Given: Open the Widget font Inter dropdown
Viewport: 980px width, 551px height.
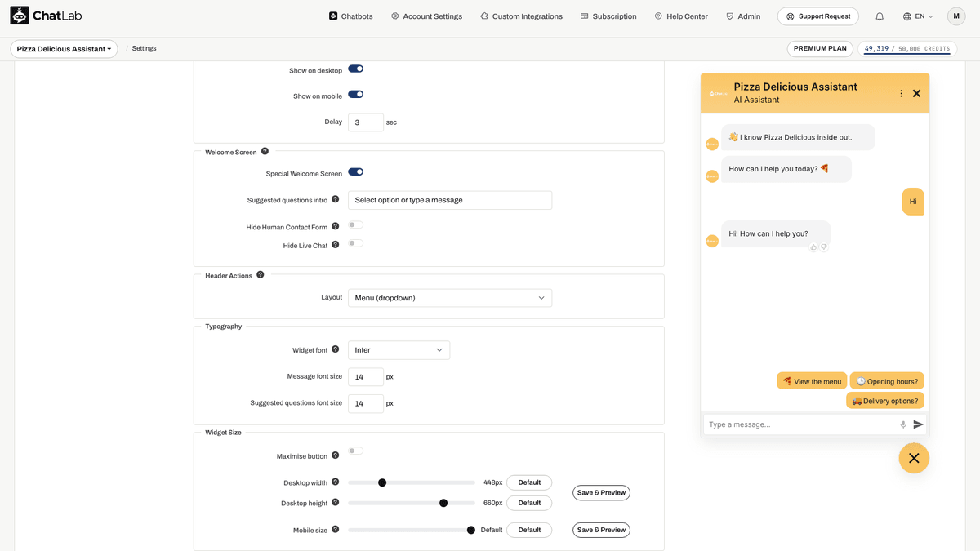Looking at the screenshot, I should tap(399, 350).
